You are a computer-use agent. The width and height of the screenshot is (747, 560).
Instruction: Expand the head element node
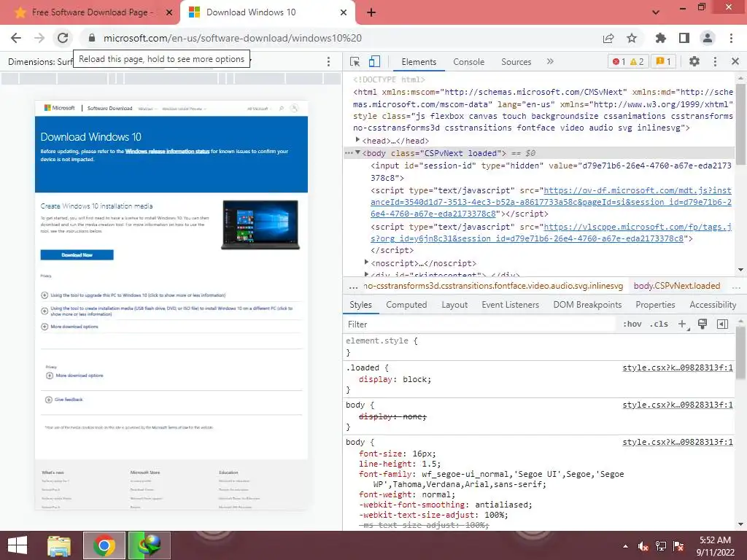pos(357,140)
